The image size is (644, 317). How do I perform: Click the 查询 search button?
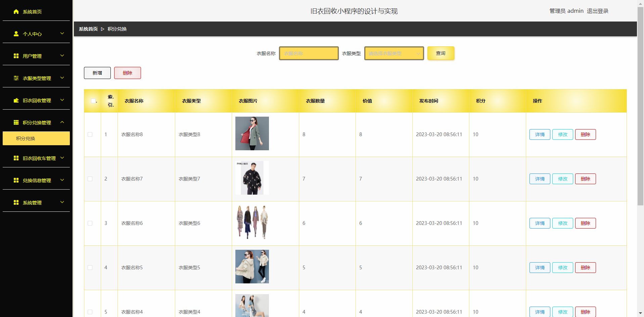441,53
